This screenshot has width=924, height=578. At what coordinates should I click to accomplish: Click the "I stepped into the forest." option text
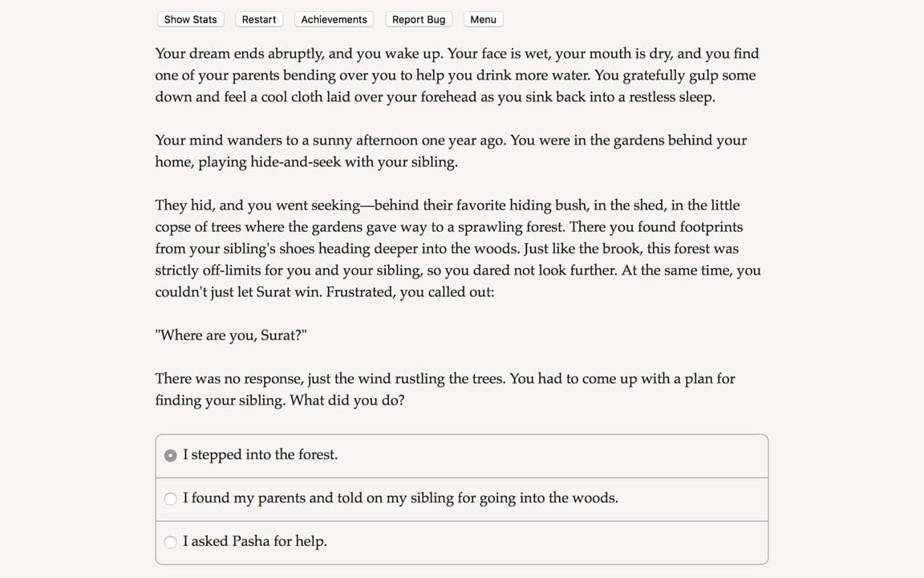pos(260,454)
